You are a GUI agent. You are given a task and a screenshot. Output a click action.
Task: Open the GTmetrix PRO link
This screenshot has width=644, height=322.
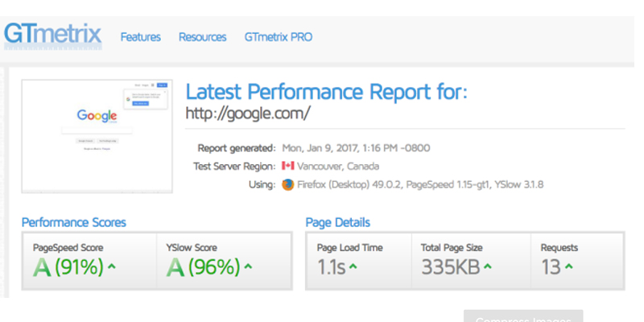(279, 37)
